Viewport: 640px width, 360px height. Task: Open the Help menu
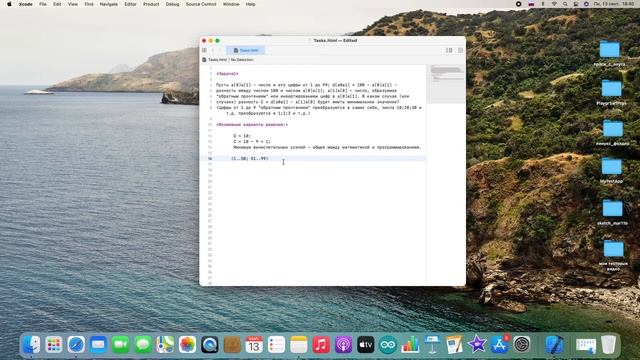coord(250,4)
